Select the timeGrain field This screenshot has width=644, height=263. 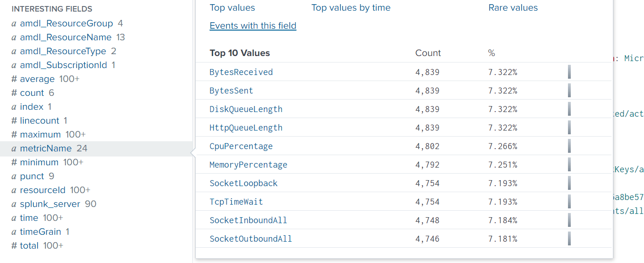(x=40, y=232)
